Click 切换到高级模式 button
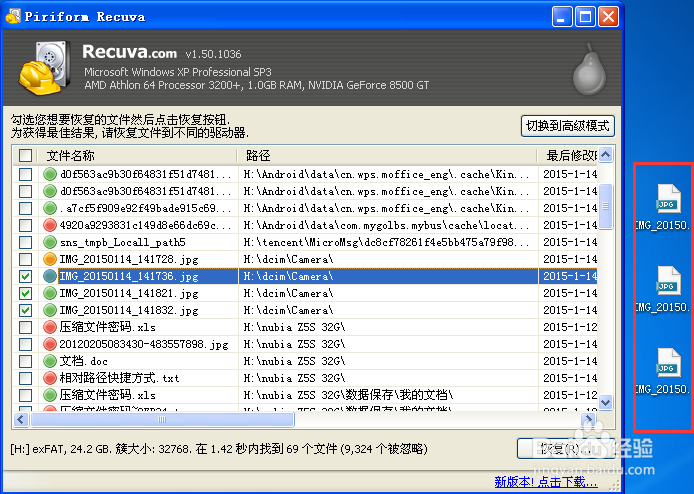Screen dimensions: 694x494 click(x=568, y=126)
